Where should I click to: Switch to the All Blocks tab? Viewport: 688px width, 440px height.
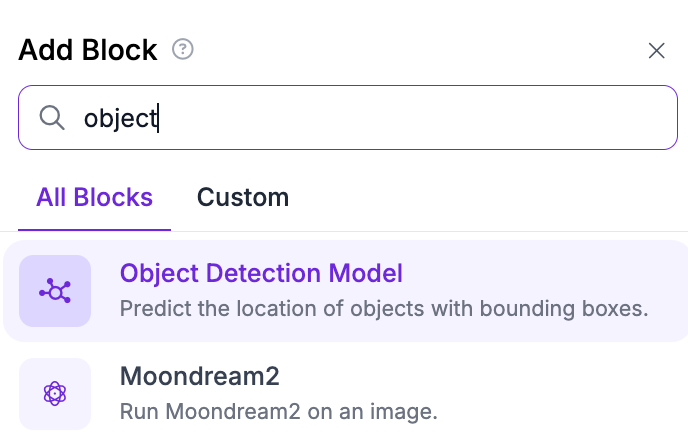click(x=94, y=197)
